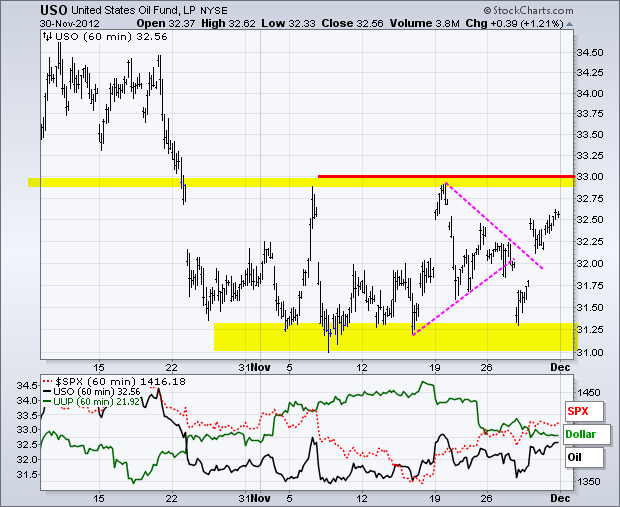Click the Open 32.37 value
The height and width of the screenshot is (507, 620).
[x=166, y=24]
